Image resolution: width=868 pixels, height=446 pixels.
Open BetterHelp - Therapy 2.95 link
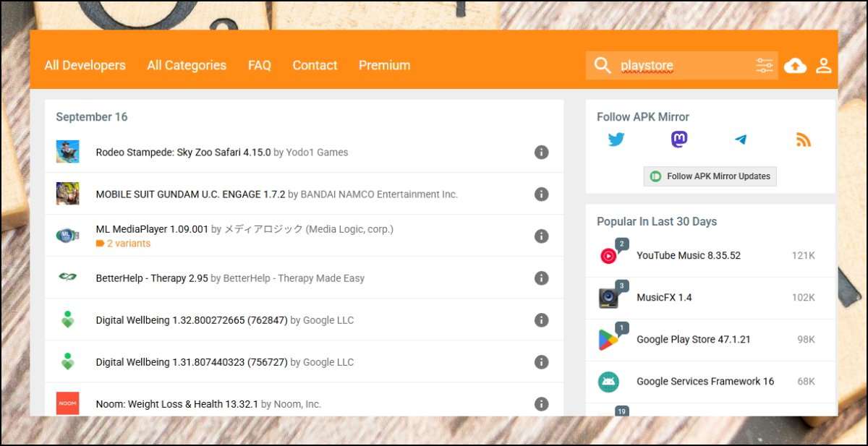point(152,278)
